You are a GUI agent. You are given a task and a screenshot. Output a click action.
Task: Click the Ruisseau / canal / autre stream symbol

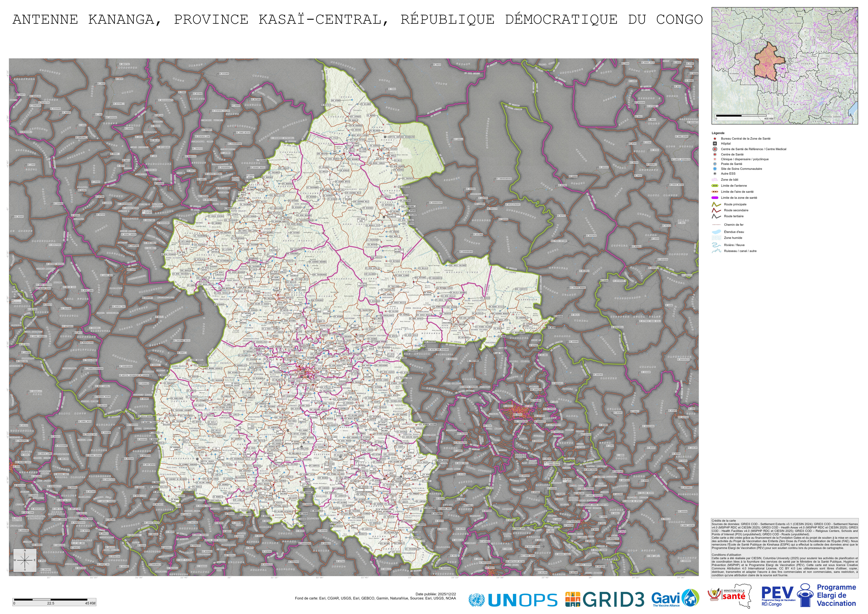point(716,251)
